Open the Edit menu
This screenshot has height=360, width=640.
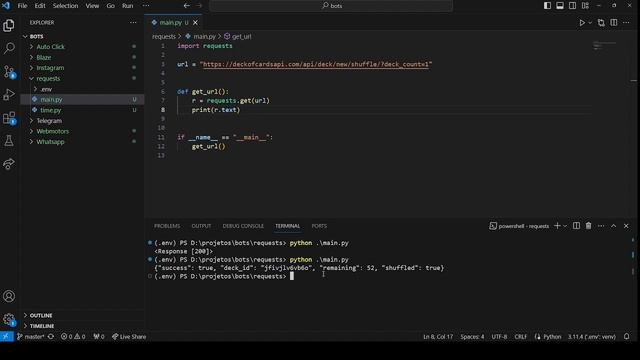click(x=40, y=6)
